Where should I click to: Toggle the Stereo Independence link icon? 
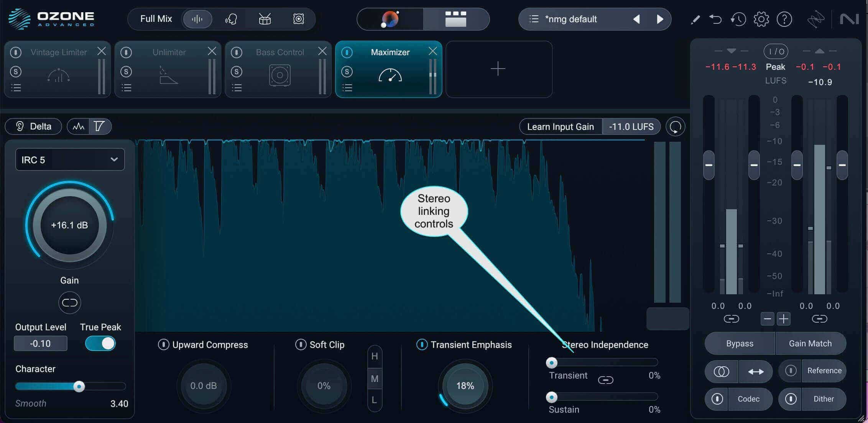[606, 380]
